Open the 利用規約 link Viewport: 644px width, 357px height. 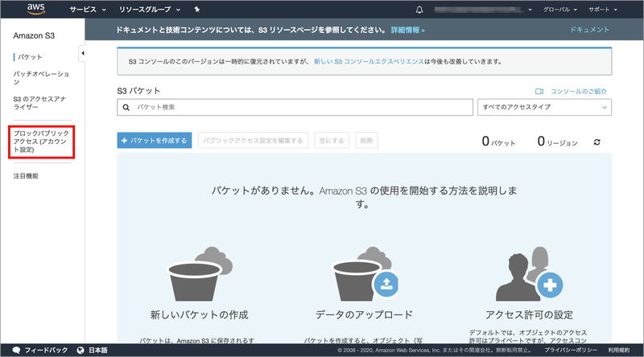[619, 350]
